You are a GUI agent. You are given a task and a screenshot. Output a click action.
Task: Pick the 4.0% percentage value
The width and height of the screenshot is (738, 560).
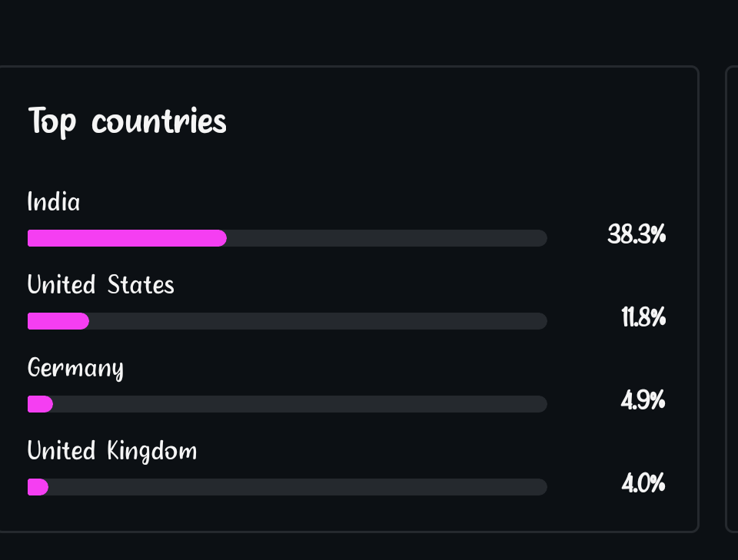[x=643, y=483]
